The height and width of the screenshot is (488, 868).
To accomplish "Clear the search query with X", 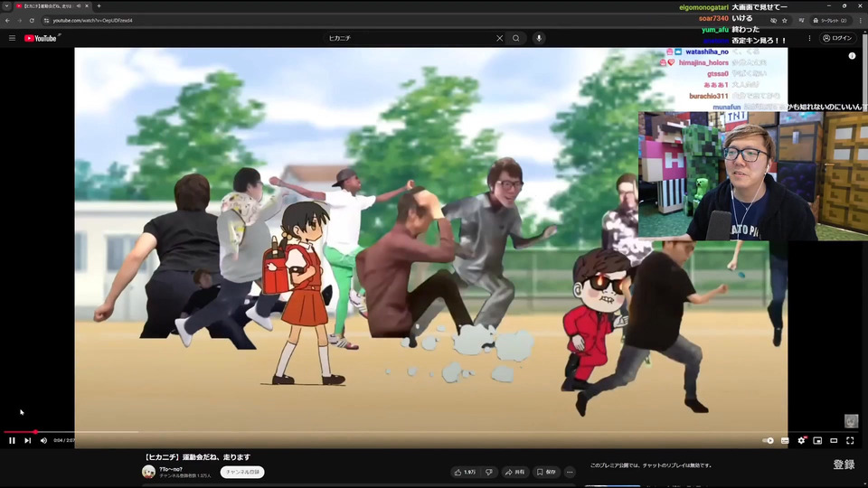I will click(x=499, y=38).
